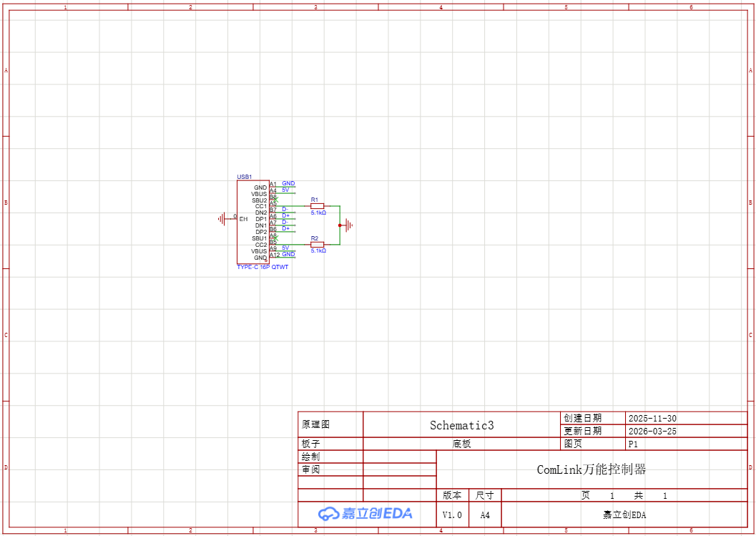Select update date 2026-03-25
Image resolution: width=756 pixels, height=536 pixels.
[x=652, y=432]
